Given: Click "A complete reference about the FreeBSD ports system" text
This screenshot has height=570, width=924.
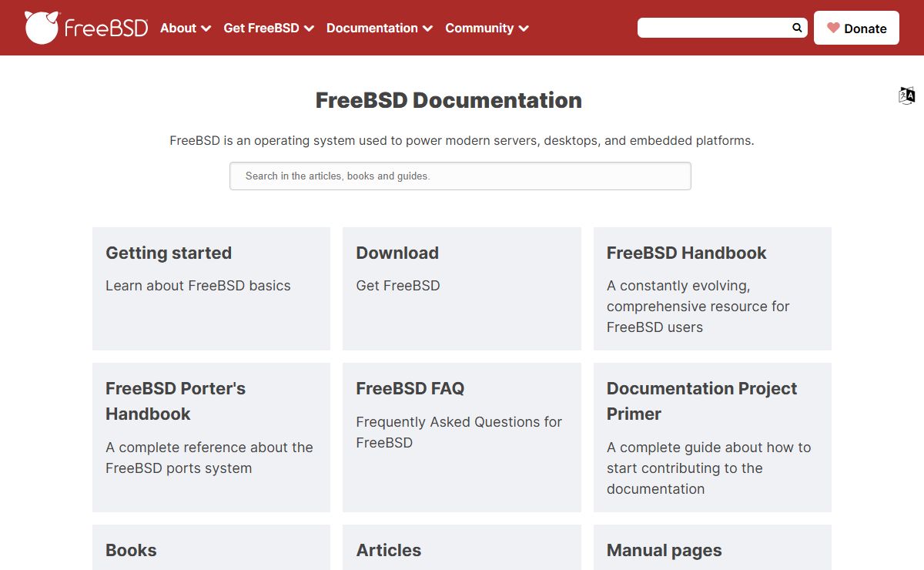Looking at the screenshot, I should pos(209,458).
